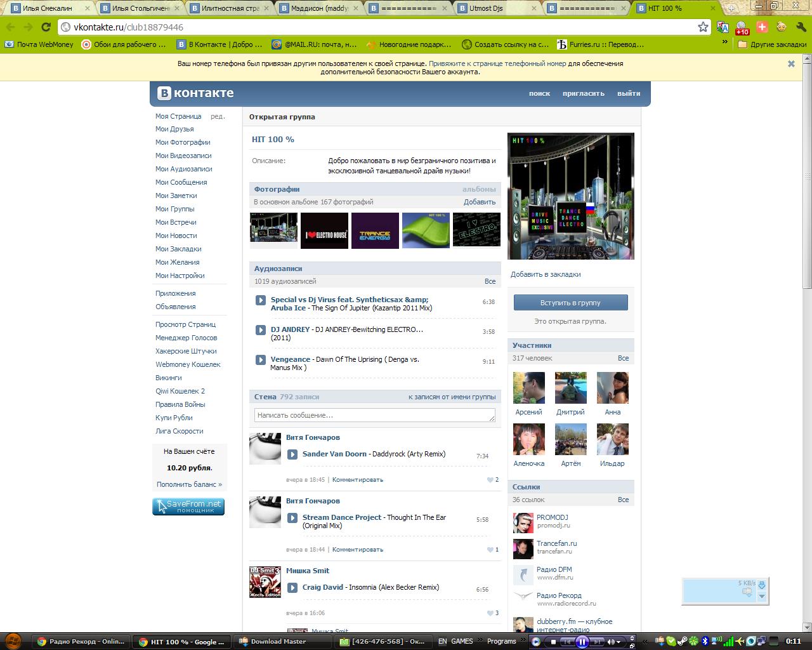Like the Daddyrock wall post heart

coord(490,480)
